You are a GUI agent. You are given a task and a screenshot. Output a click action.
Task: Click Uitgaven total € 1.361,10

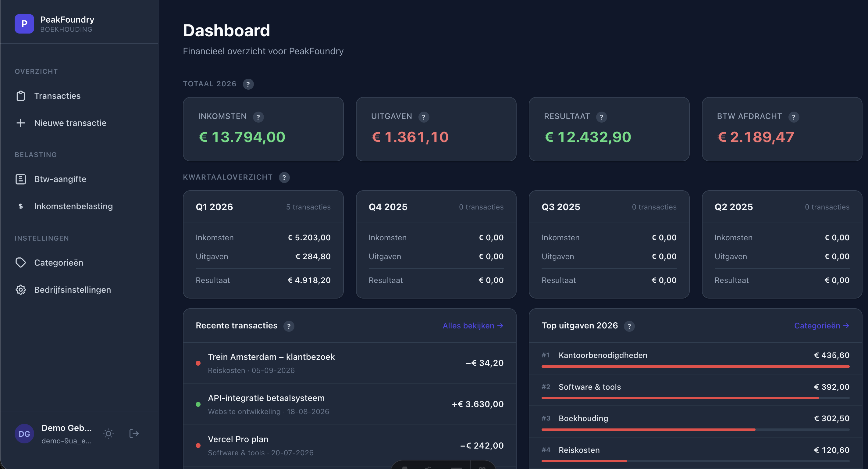coord(410,137)
